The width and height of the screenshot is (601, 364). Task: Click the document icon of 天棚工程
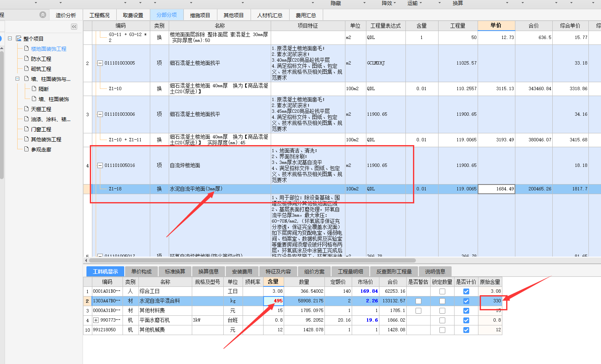(x=26, y=109)
